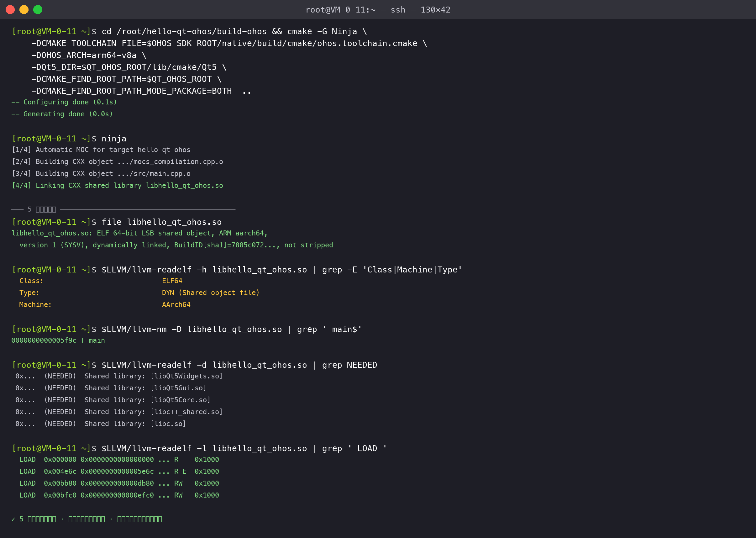Image resolution: width=756 pixels, height=538 pixels.
Task: Click the -DCMAKE_TOOLCHAIN_FILE argument line
Action: pyautogui.click(x=229, y=43)
